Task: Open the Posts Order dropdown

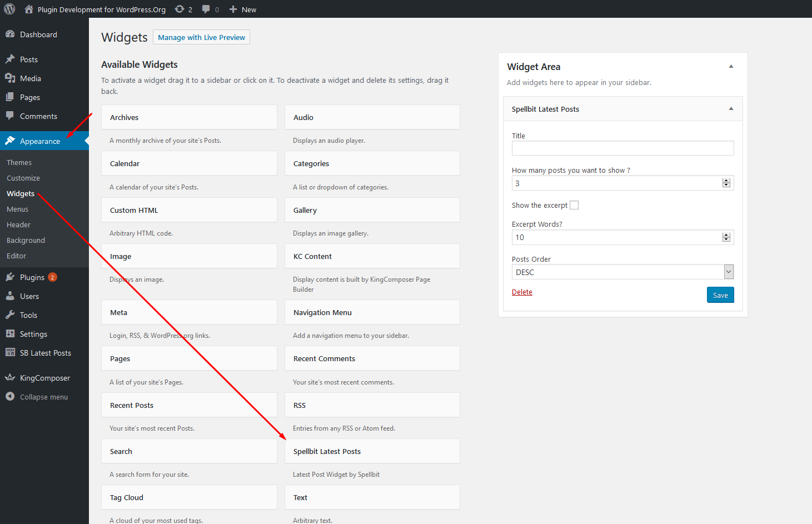Action: coord(622,272)
